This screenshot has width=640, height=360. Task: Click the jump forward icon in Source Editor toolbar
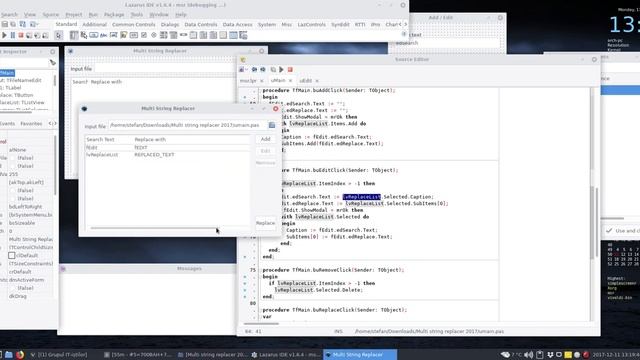point(263,70)
